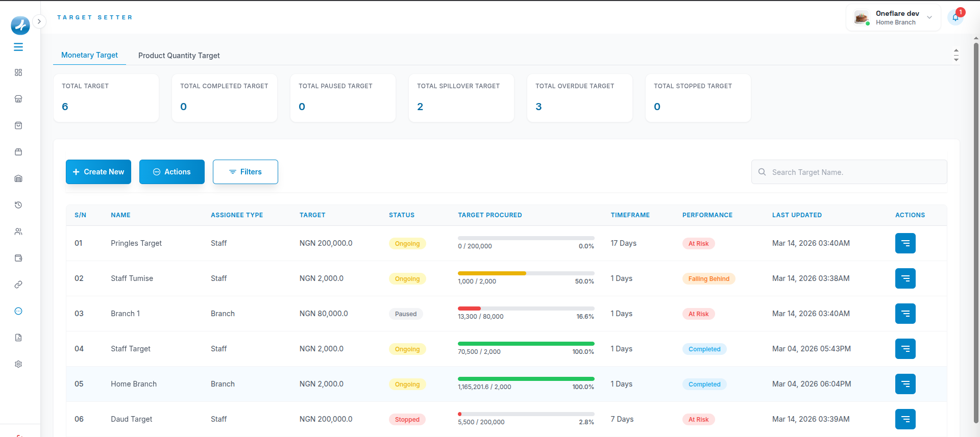The height and width of the screenshot is (437, 980).
Task: Open actions menu for Home Branch row
Action: 905,384
